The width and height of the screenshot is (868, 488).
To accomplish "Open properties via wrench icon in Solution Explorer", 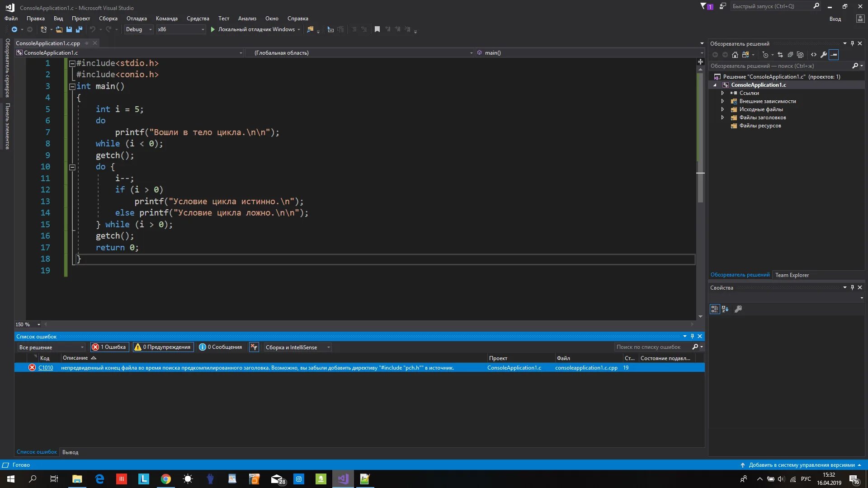I will (x=824, y=55).
